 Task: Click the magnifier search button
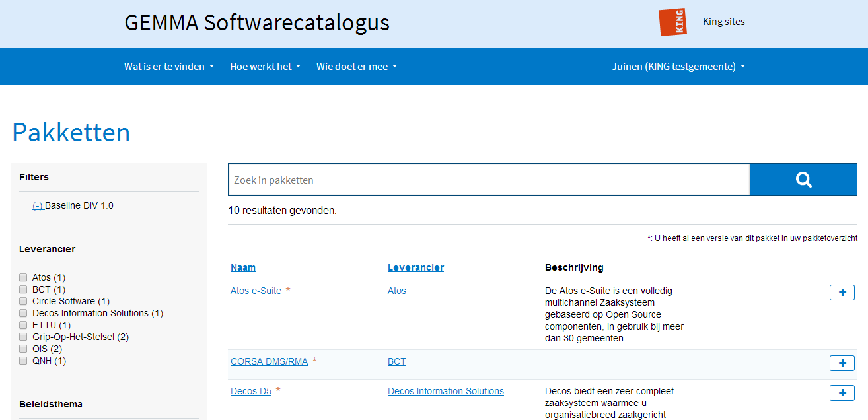pos(803,180)
